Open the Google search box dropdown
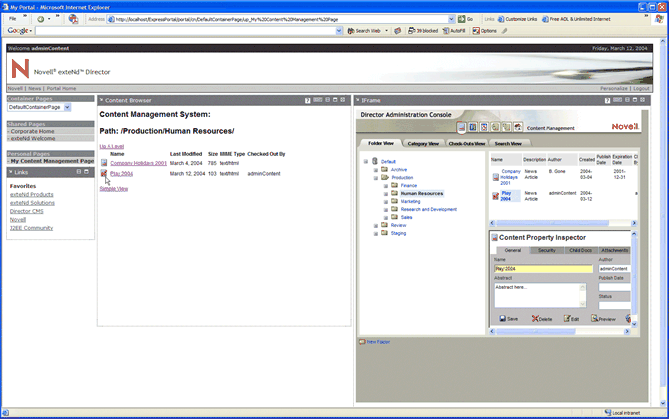 [339, 31]
